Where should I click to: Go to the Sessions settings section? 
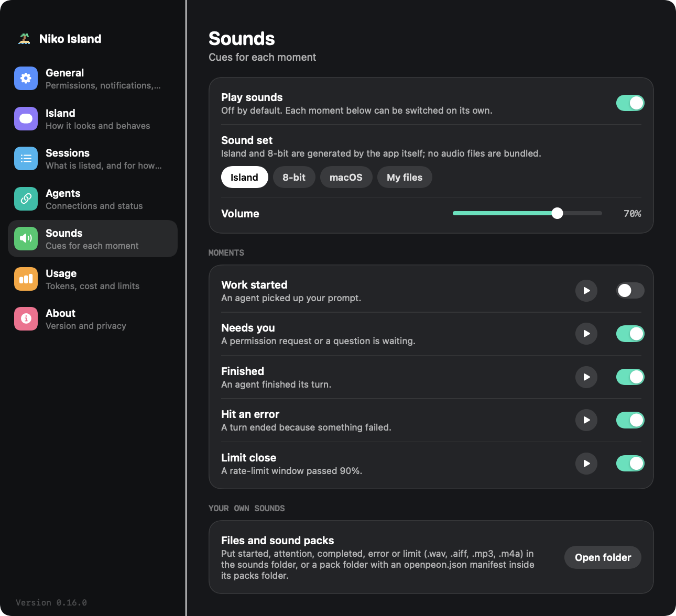(x=93, y=159)
